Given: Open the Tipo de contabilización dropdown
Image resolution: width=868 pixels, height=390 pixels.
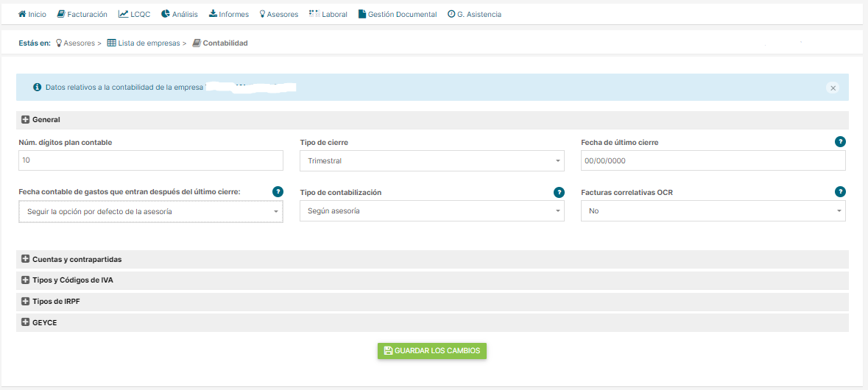Looking at the screenshot, I should (431, 211).
